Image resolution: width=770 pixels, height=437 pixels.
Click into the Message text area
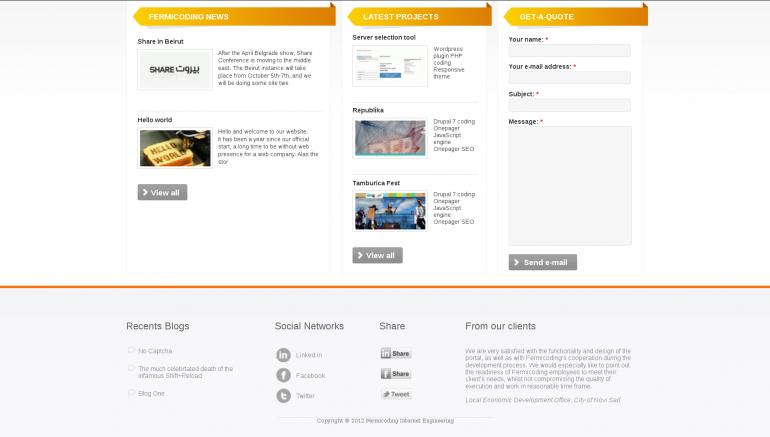click(569, 185)
